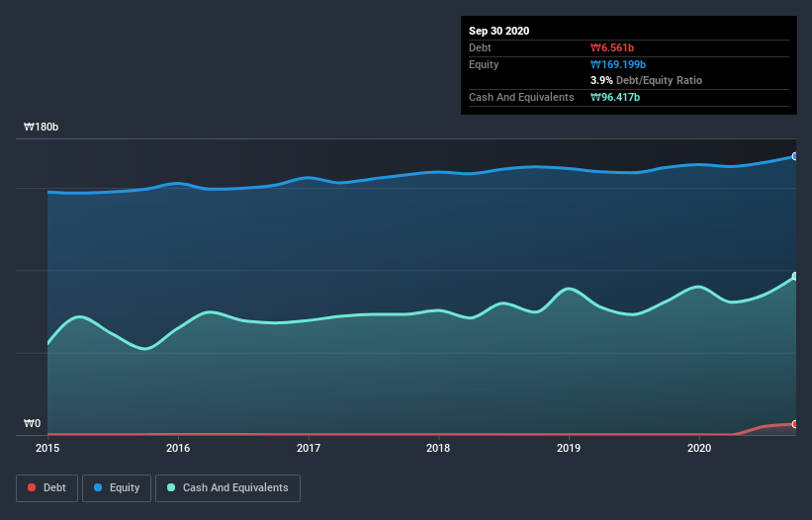This screenshot has height=520, width=812.
Task: Click the tooltip Debt row label
Action: [480, 47]
